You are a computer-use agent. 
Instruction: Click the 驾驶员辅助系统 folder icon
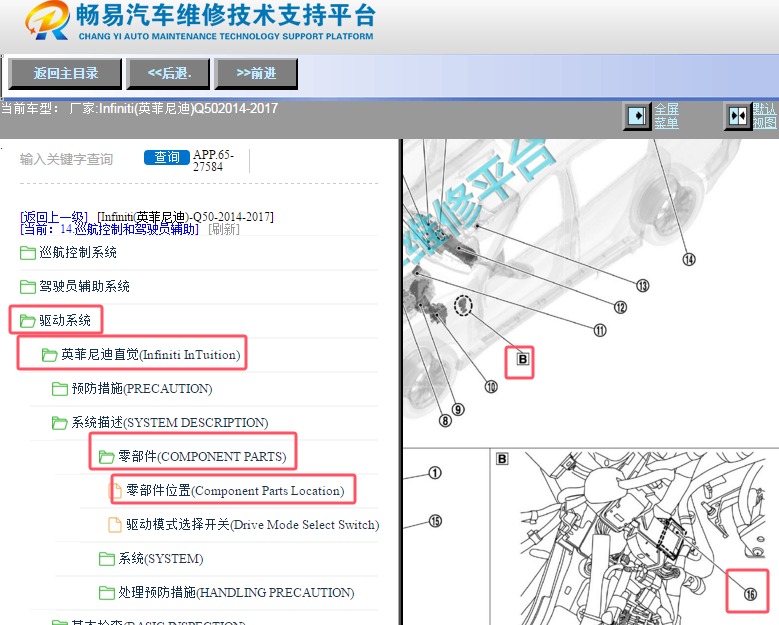click(x=27, y=287)
